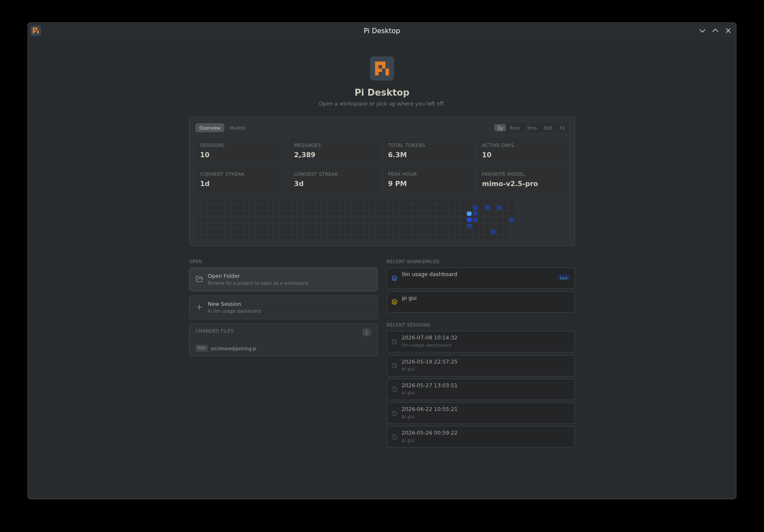The width and height of the screenshot is (764, 532).
Task: Click the title bar Pi app icon
Action: [x=36, y=31]
